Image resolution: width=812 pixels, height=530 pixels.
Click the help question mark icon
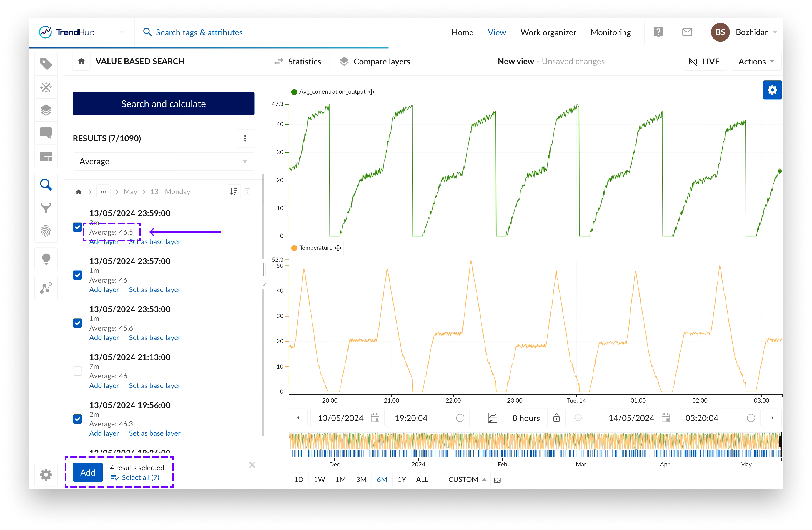tap(658, 32)
